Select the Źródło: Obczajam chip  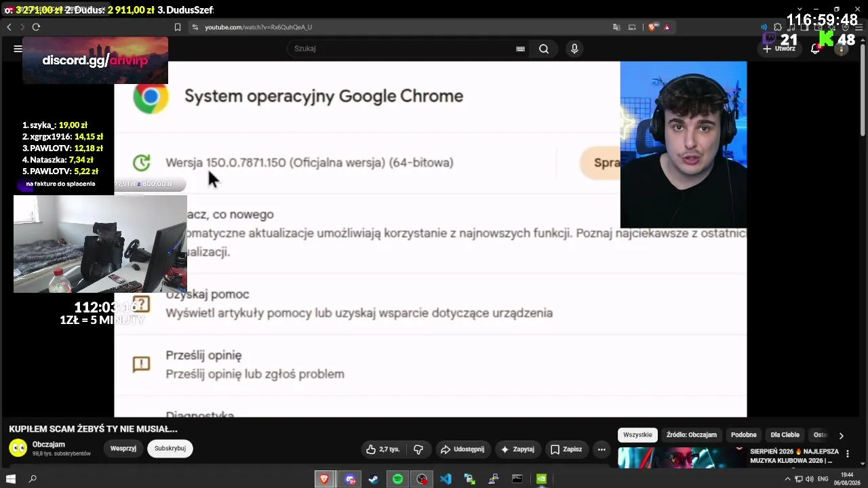(x=692, y=435)
